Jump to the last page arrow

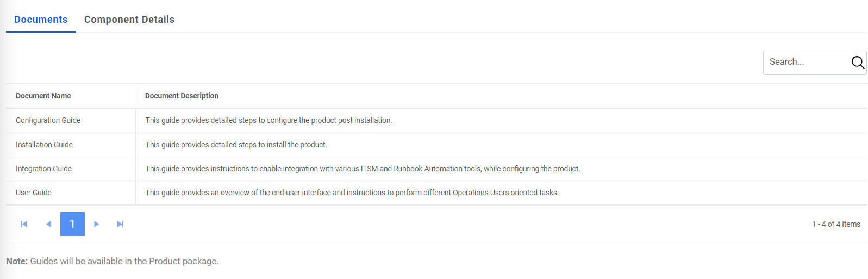point(120,224)
